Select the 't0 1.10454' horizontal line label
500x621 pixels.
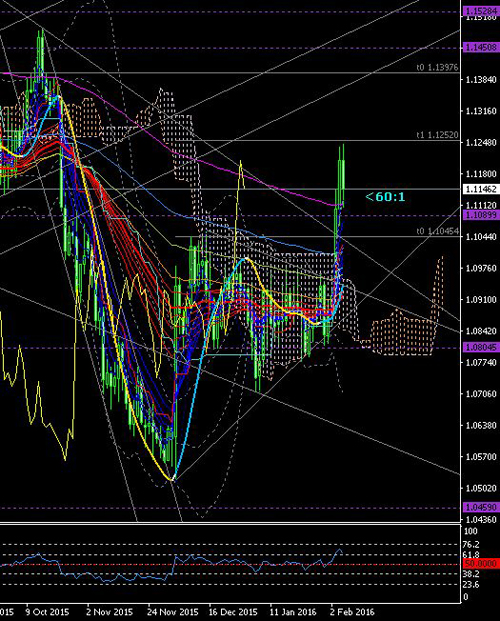point(437,231)
